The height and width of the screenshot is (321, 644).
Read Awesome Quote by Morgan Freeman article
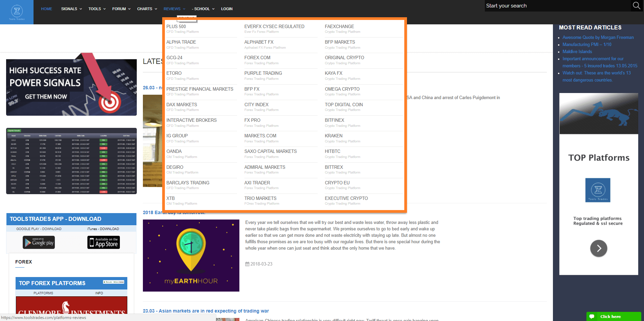click(x=598, y=38)
